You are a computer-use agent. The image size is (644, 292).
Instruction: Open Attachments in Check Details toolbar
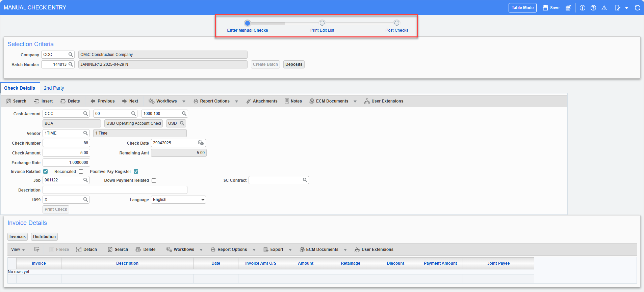click(262, 101)
